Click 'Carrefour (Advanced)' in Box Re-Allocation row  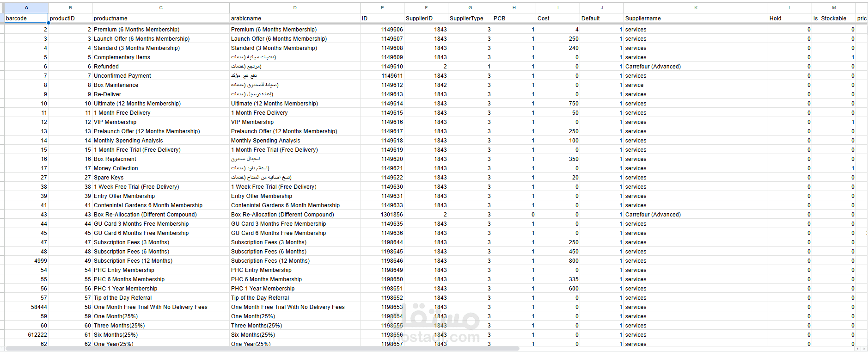tap(696, 215)
